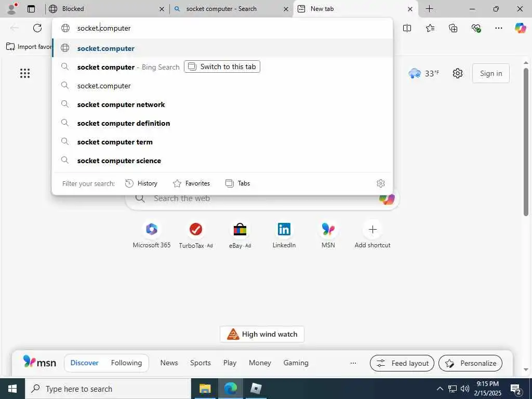Click in the address bar text field
The height and width of the screenshot is (399, 532).
pyautogui.click(x=222, y=28)
